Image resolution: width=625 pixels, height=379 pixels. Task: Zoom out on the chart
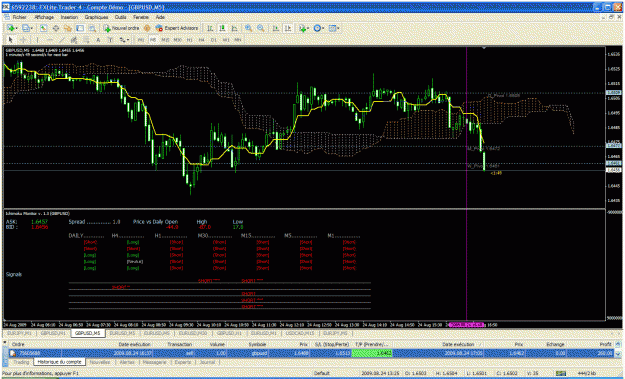pyautogui.click(x=261, y=28)
